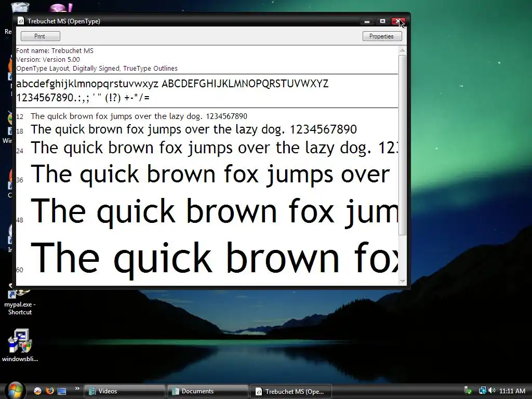The height and width of the screenshot is (399, 532).
Task: Click the Safely Remove Hardware tray icon
Action: point(468,391)
